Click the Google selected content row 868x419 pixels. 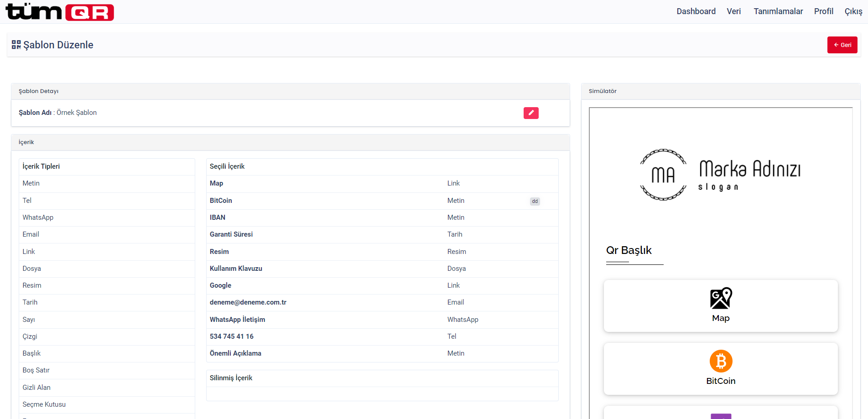382,285
